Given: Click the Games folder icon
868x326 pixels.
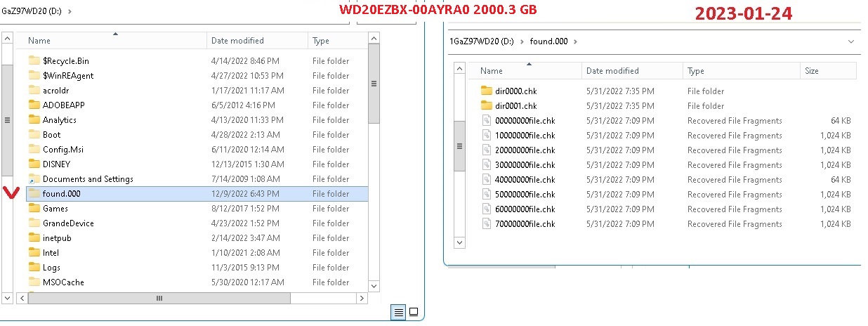Looking at the screenshot, I should tap(34, 209).
